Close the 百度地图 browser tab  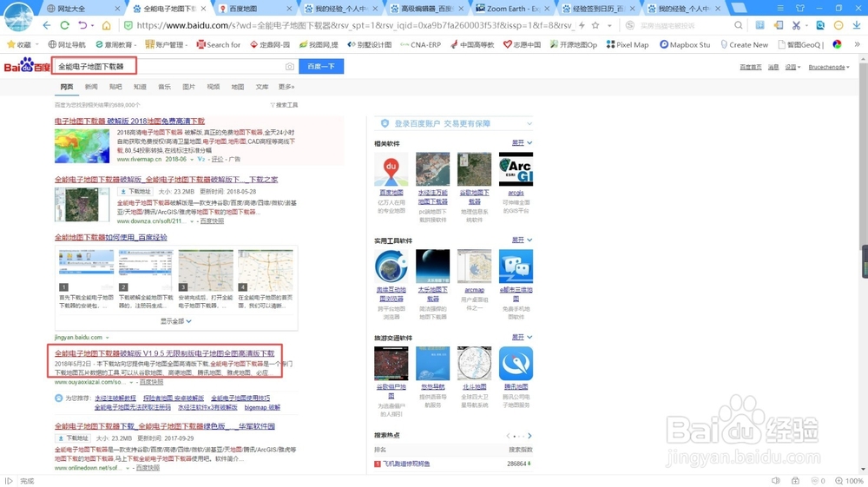point(290,9)
